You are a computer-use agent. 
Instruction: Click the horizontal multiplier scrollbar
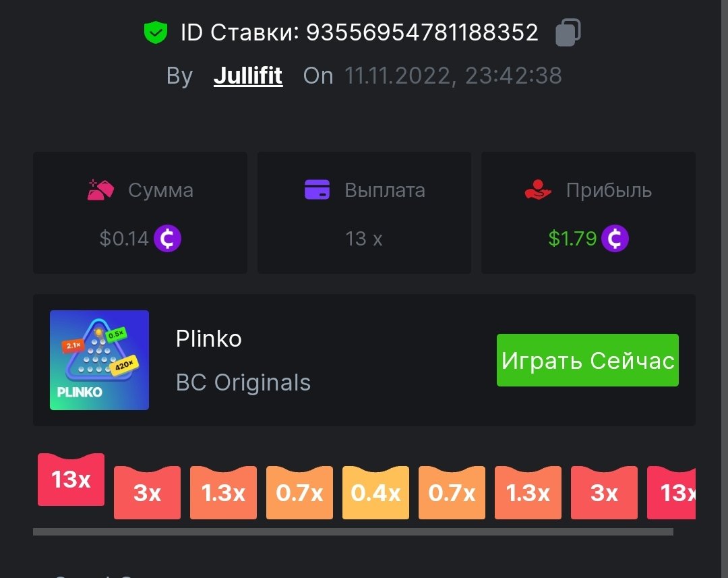tap(353, 531)
